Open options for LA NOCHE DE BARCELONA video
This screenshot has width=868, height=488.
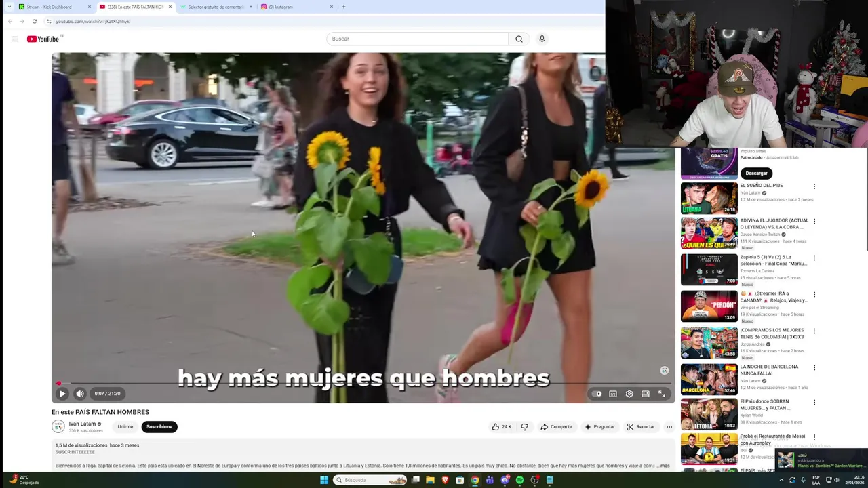coord(814,368)
